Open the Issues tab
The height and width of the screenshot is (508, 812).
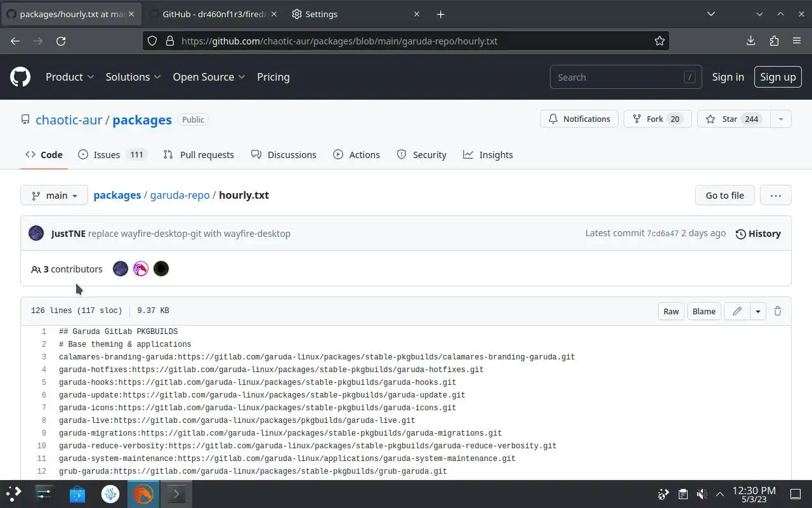pyautogui.click(x=112, y=154)
